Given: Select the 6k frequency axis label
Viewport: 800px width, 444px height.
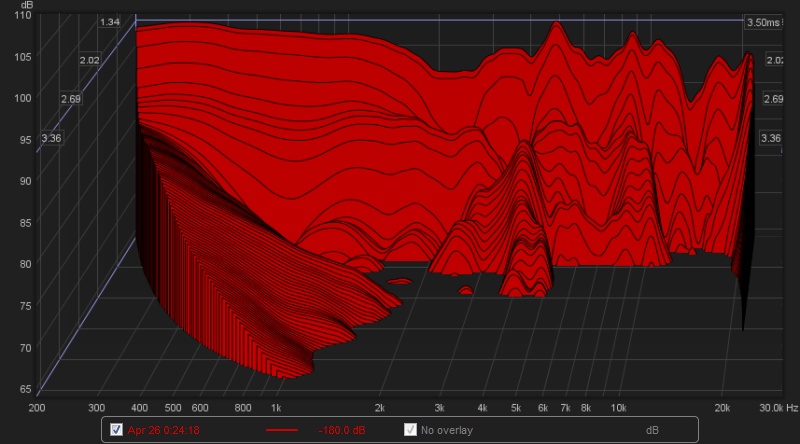Looking at the screenshot, I should 543,408.
